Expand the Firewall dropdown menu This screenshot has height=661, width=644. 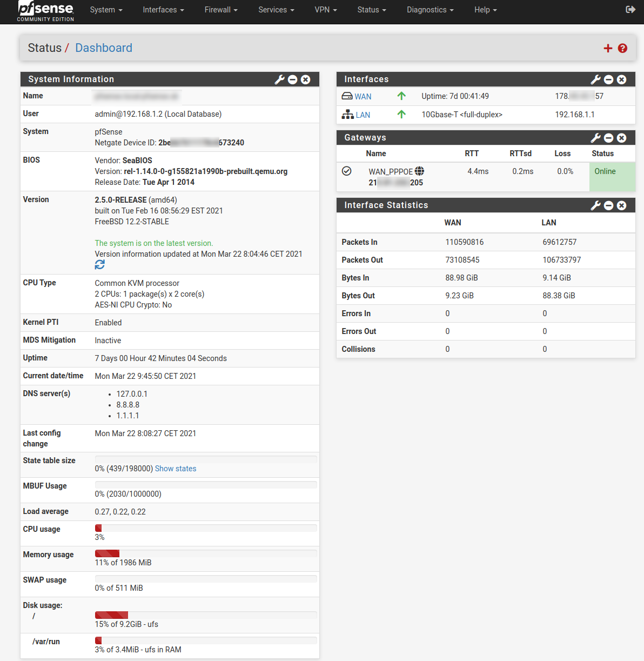(220, 10)
